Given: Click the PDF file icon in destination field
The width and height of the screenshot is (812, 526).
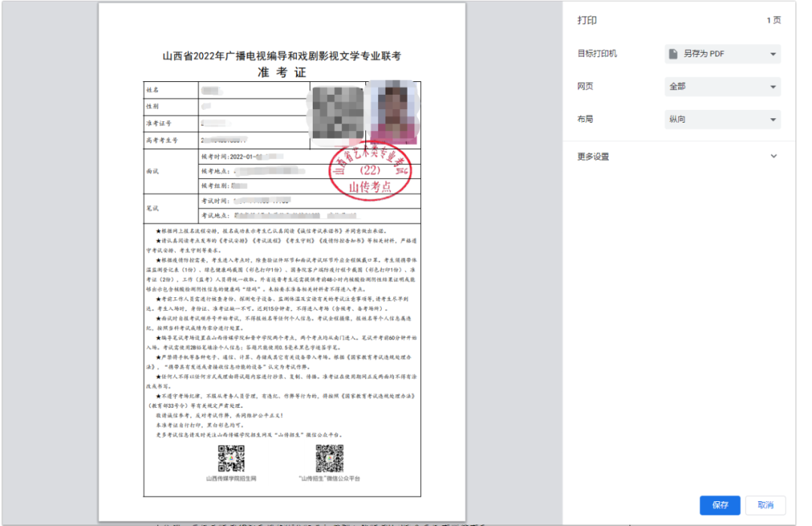Looking at the screenshot, I should click(674, 54).
